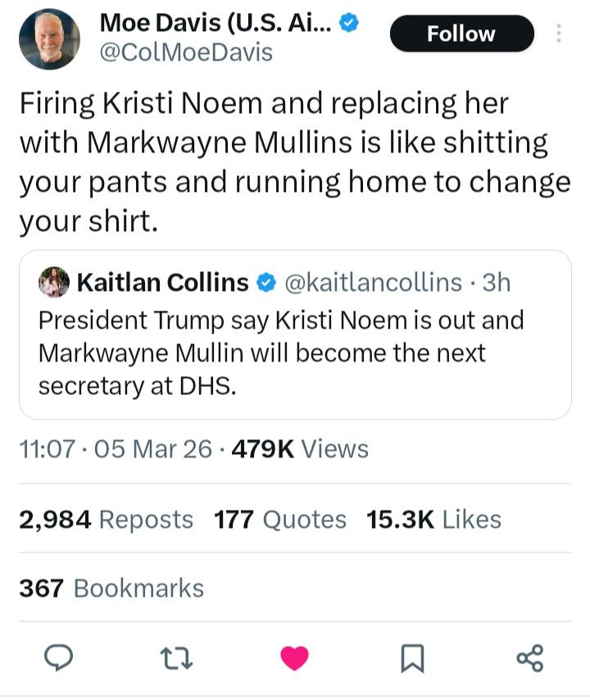Image resolution: width=590 pixels, height=700 pixels.
Task: Open Kaitlan Collins's small avatar
Action: [55, 283]
